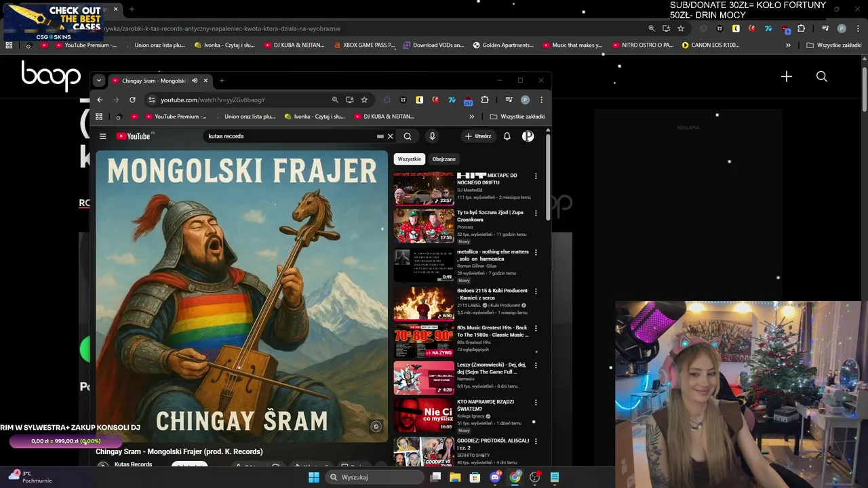Open options for KTO NAPRAWDĘ RZĄDZI ŚWIATEM
Screen dimensions: 868x488
coord(536,402)
